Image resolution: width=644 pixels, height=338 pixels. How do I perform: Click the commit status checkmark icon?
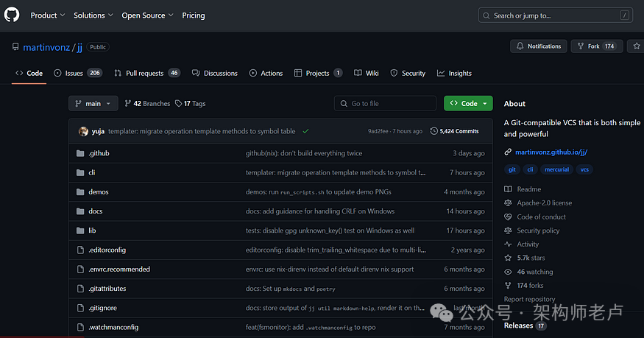[305, 131]
